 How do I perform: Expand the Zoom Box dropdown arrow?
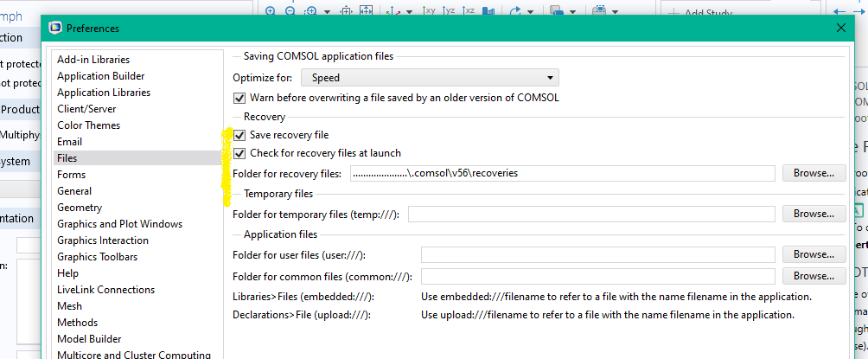click(x=328, y=11)
